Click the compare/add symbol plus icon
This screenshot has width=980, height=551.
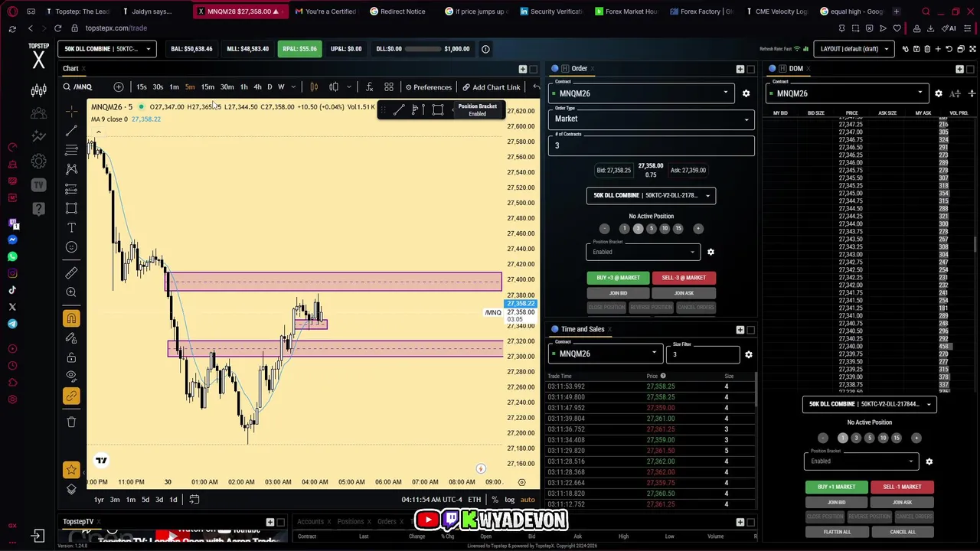[119, 87]
